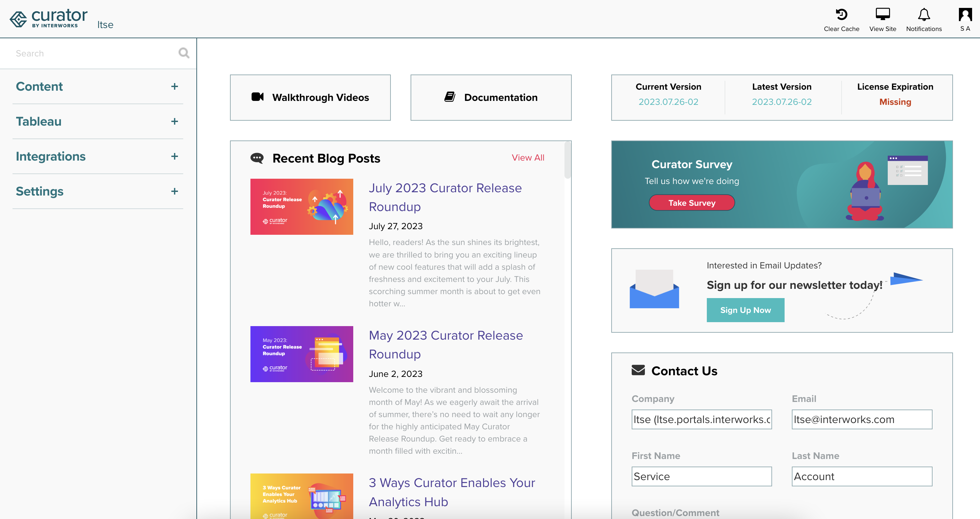Click the Sign Up Now button
This screenshot has width=980, height=519.
point(745,310)
